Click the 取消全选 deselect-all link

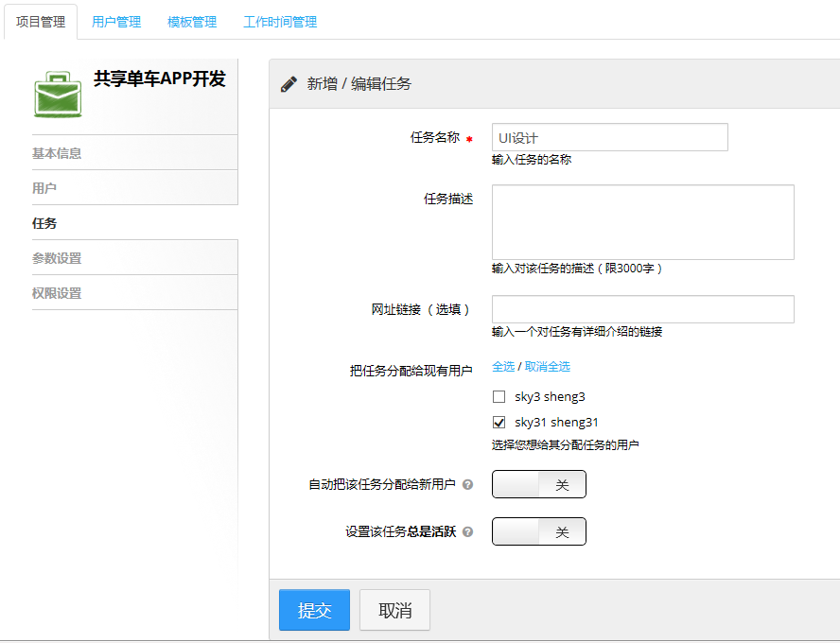pyautogui.click(x=548, y=366)
